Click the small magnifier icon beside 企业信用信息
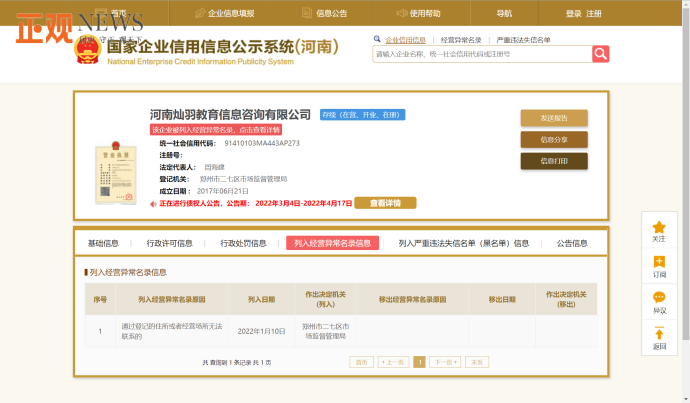690x403 pixels. [377, 39]
